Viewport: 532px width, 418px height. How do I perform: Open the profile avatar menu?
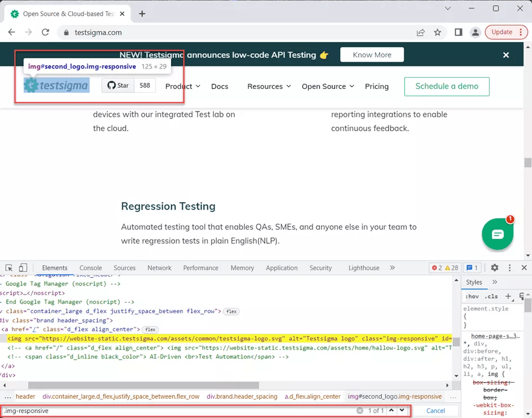tap(475, 32)
